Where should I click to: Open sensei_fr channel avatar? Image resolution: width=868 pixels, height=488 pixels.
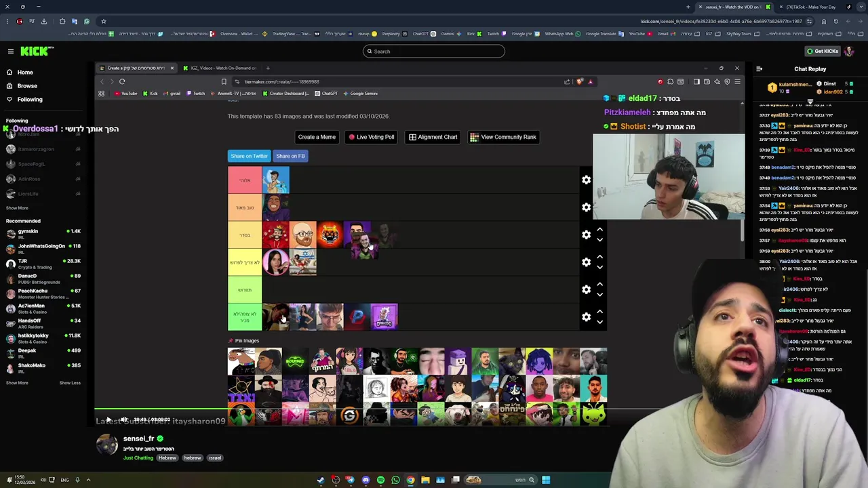106,445
